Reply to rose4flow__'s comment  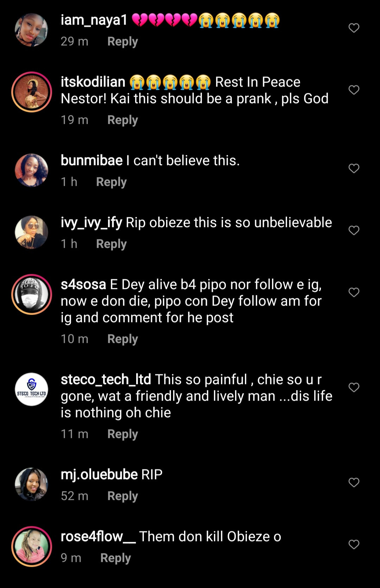click(x=115, y=558)
